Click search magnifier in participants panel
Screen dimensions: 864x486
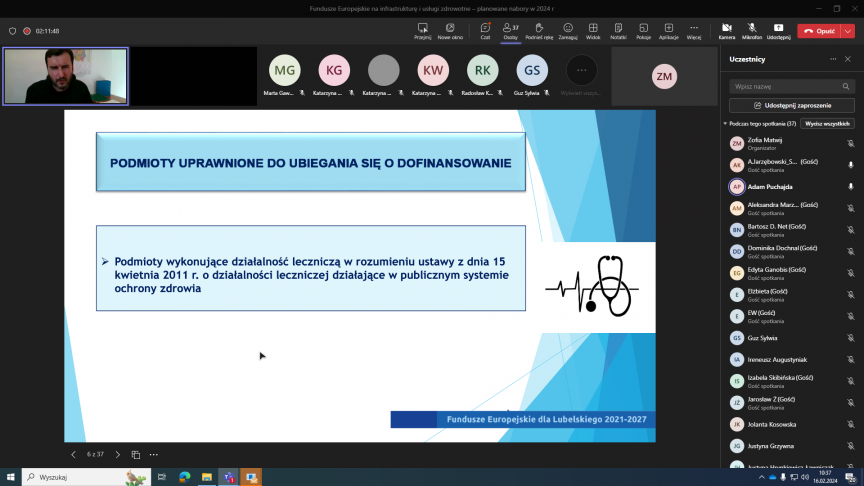846,87
